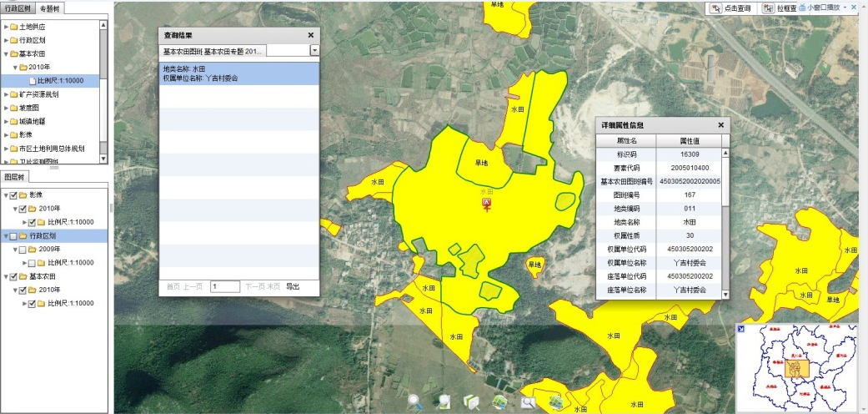Click the magnifier-with-document icon in bottom toolbar
Screen dimensions: 868x414
tap(444, 401)
